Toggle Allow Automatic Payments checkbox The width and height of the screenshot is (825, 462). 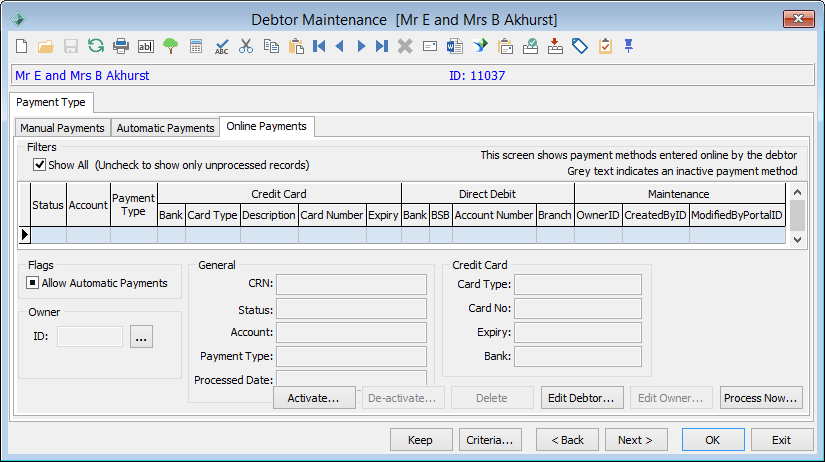(x=32, y=283)
